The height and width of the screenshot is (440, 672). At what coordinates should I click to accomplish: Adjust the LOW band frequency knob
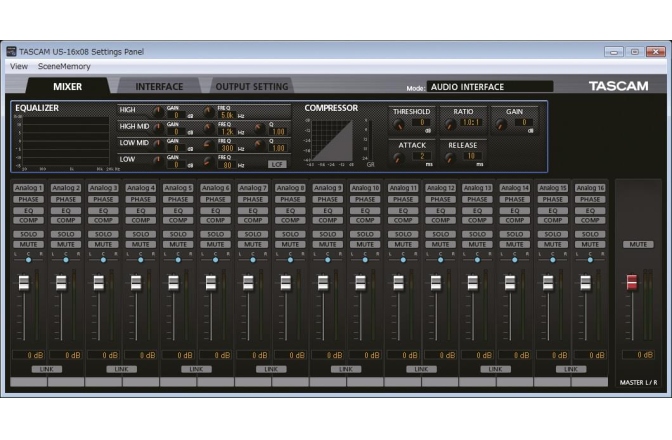pyautogui.click(x=209, y=161)
